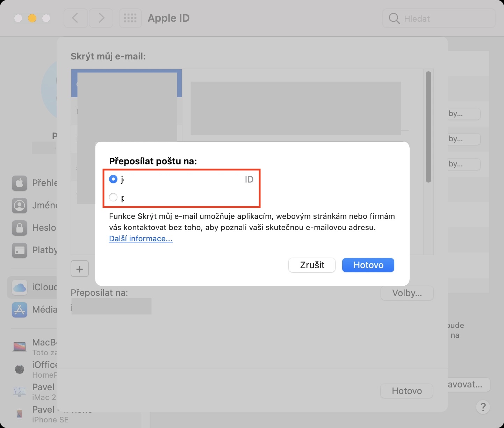Viewport: 504px width, 428px height.
Task: Select the iCloud cloud icon in sidebar
Action: point(20,287)
